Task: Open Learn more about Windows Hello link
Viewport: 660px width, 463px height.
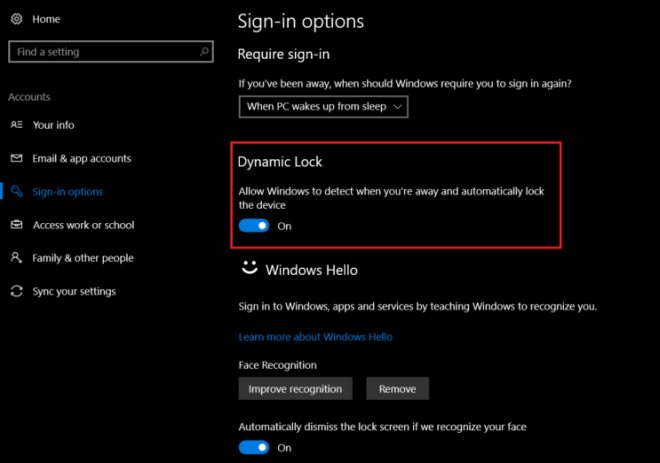Action: (315, 337)
